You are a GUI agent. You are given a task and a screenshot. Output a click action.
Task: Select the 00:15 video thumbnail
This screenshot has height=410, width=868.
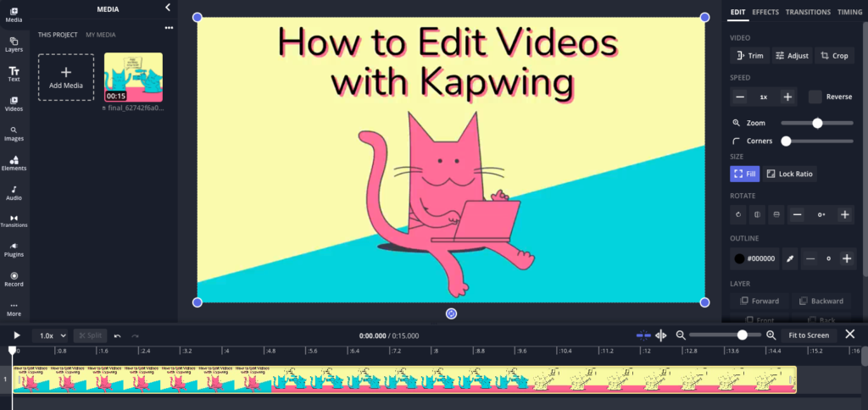click(x=133, y=77)
